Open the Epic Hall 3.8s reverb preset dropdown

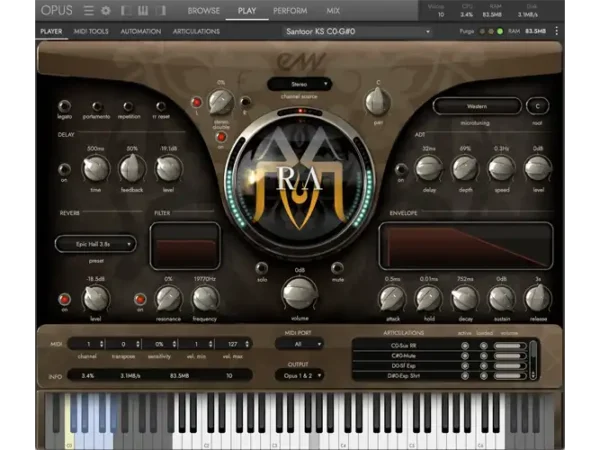(96, 244)
